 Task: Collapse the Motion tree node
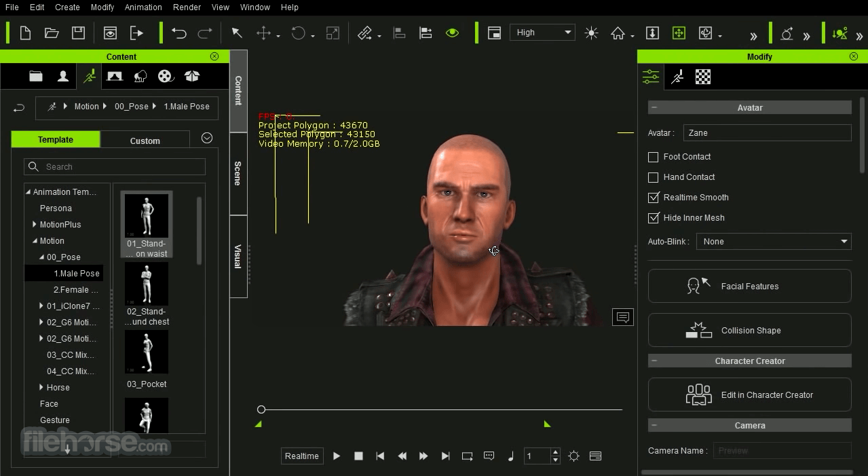35,240
